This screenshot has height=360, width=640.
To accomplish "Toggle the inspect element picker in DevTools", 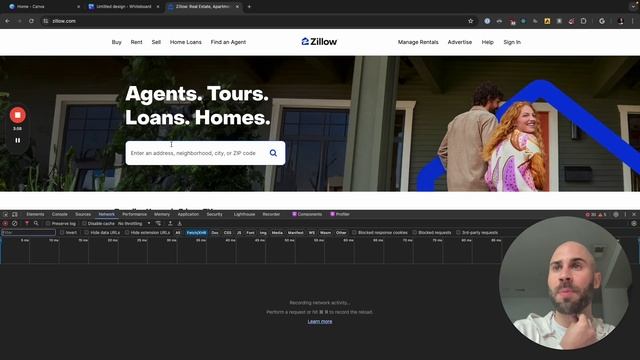I will click(6, 214).
